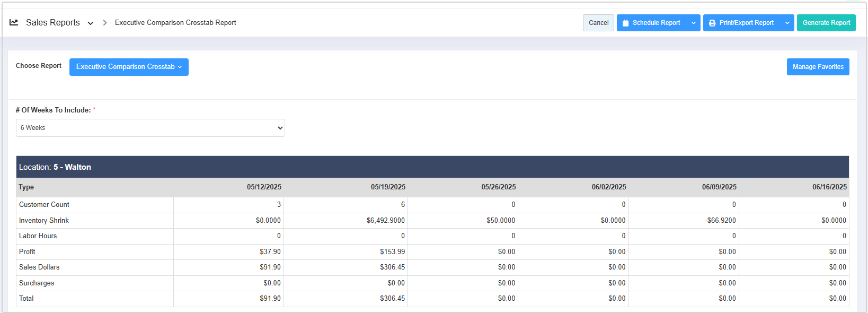Click the 06/16/2025 column header

pyautogui.click(x=829, y=187)
